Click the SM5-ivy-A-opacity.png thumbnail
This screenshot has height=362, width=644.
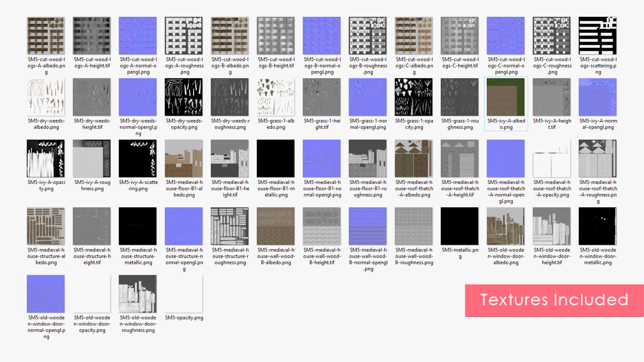tap(46, 158)
